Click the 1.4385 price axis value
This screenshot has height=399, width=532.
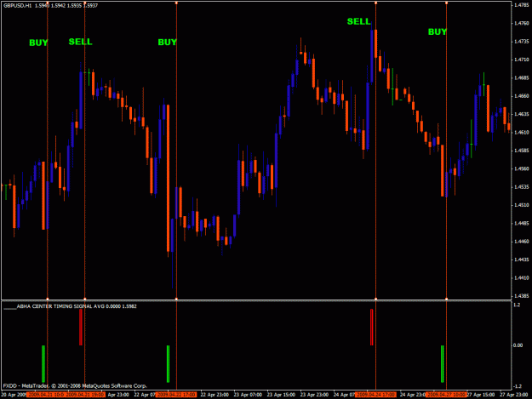522,296
